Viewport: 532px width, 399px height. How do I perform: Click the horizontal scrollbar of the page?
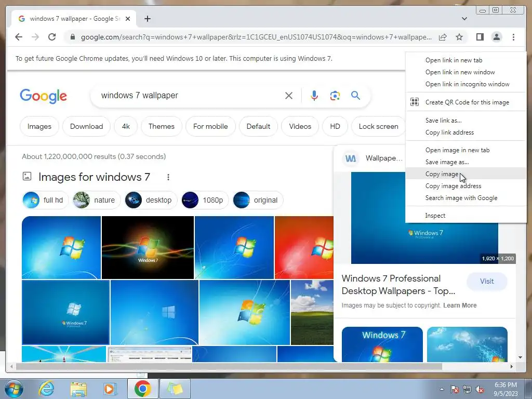(x=229, y=366)
